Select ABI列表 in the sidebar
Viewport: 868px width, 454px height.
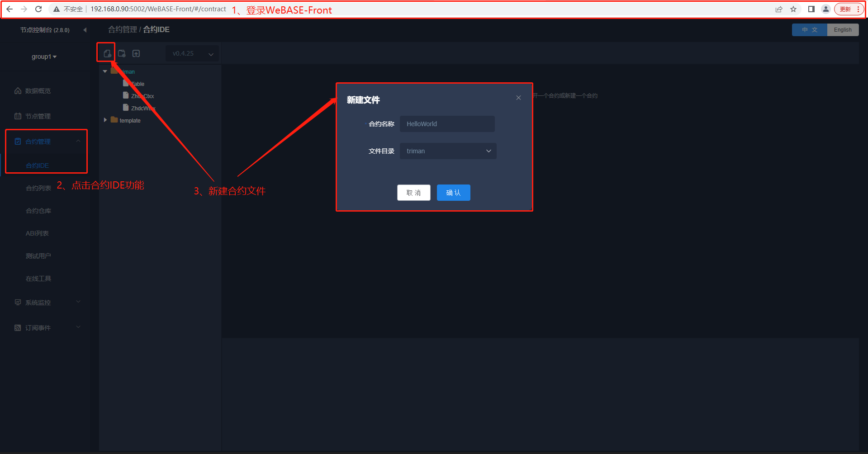click(37, 233)
